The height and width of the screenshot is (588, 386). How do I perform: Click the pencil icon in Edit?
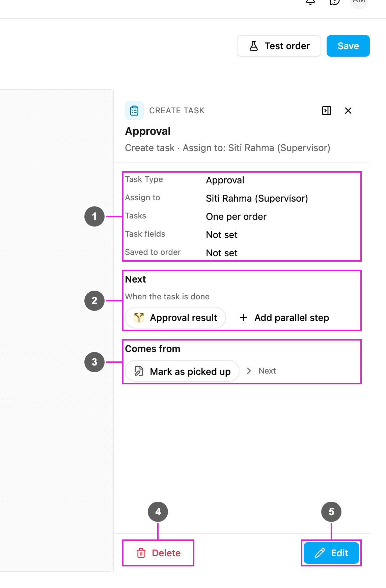coord(320,553)
